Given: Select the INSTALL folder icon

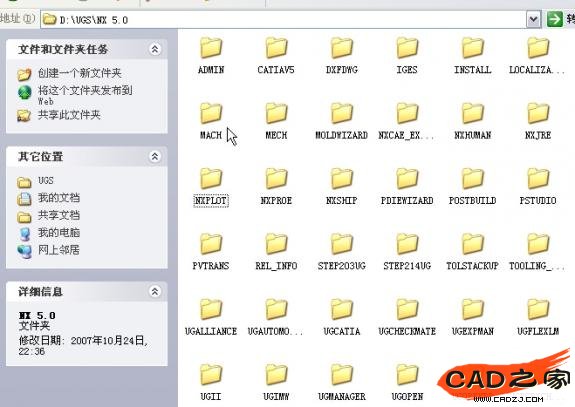Looking at the screenshot, I should point(472,48).
